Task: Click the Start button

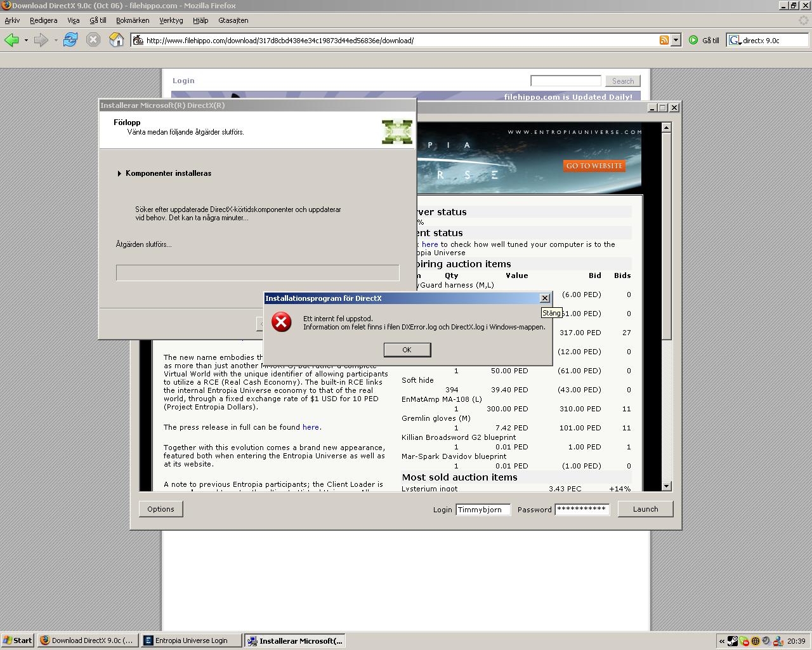Action: pos(17,640)
